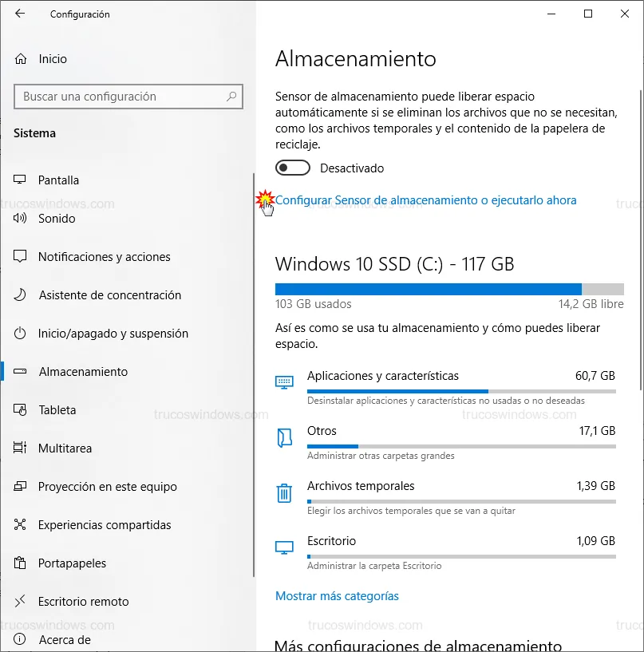Click the Portapapeles clipboard icon

pos(21,563)
